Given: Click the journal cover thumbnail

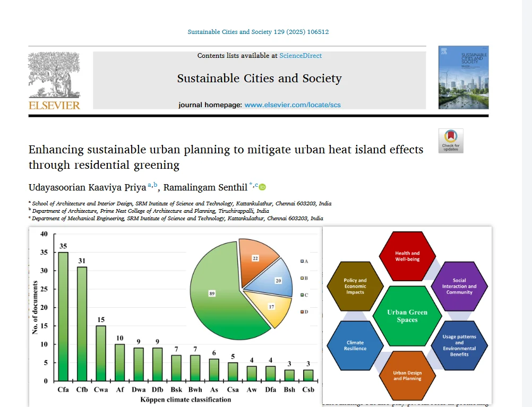Looking at the screenshot, I should (x=464, y=77).
